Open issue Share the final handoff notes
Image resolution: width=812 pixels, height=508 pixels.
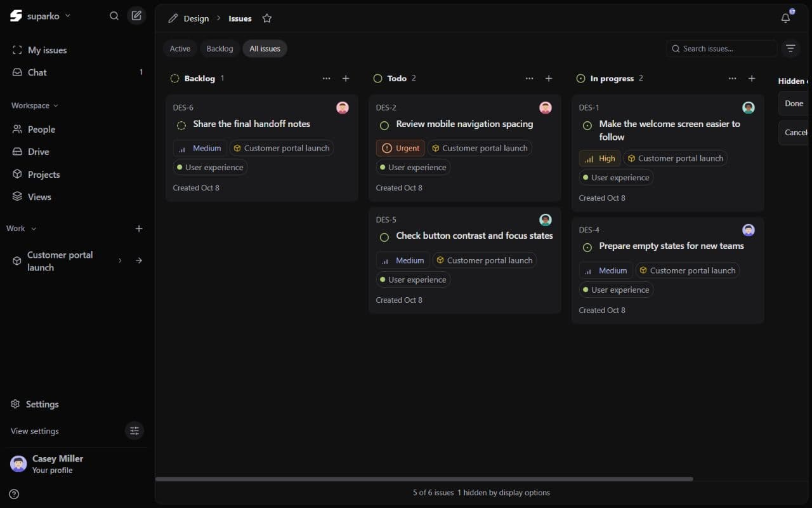pyautogui.click(x=251, y=124)
